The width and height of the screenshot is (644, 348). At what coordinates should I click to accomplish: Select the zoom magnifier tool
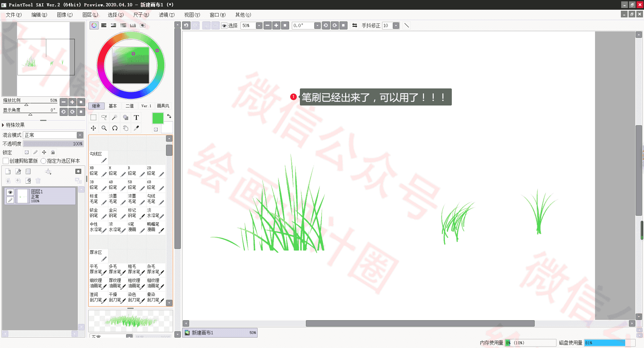(x=104, y=128)
